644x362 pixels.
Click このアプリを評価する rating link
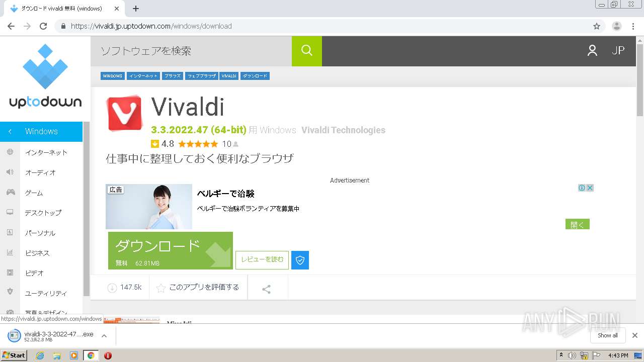point(198,288)
